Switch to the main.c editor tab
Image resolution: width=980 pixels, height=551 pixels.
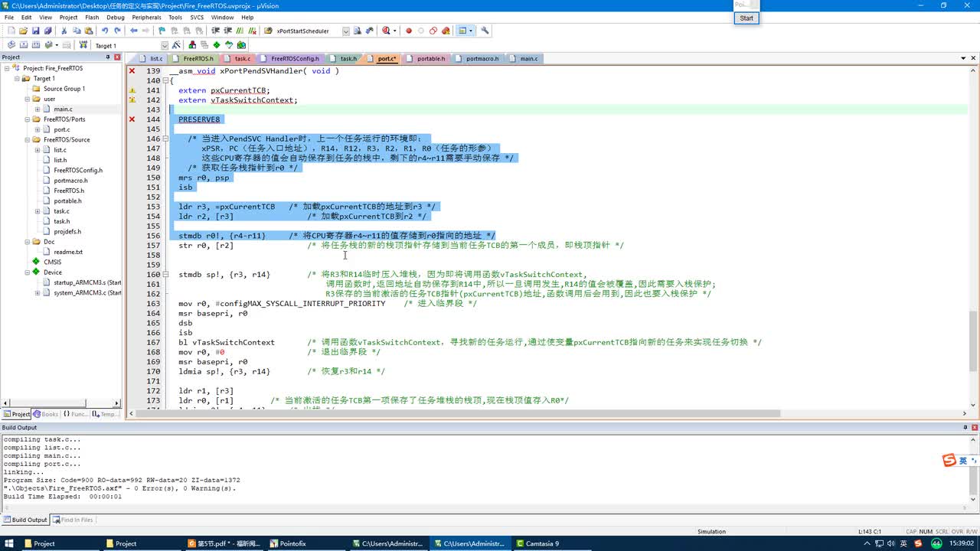pyautogui.click(x=525, y=58)
